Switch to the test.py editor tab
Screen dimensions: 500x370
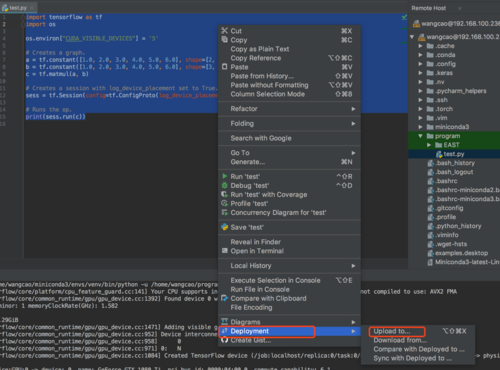(x=18, y=7)
